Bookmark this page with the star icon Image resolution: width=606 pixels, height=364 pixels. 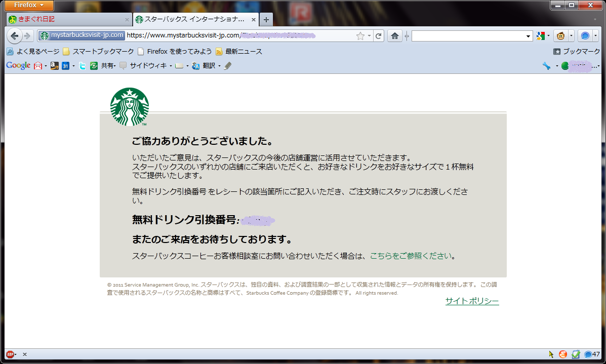pyautogui.click(x=360, y=36)
